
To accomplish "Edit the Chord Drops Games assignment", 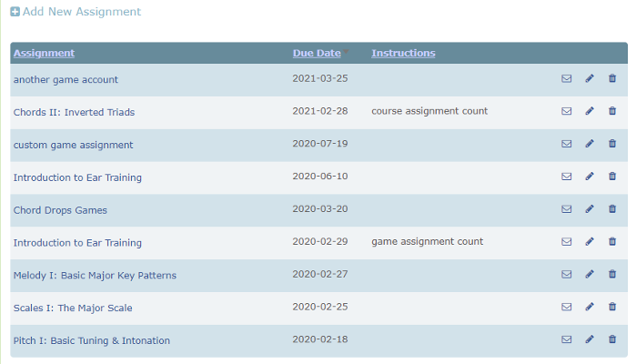I will (589, 210).
